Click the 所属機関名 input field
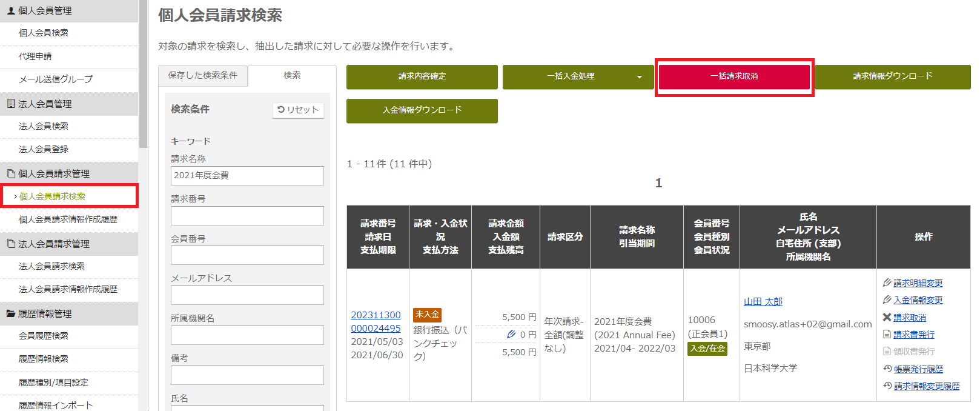 click(247, 335)
